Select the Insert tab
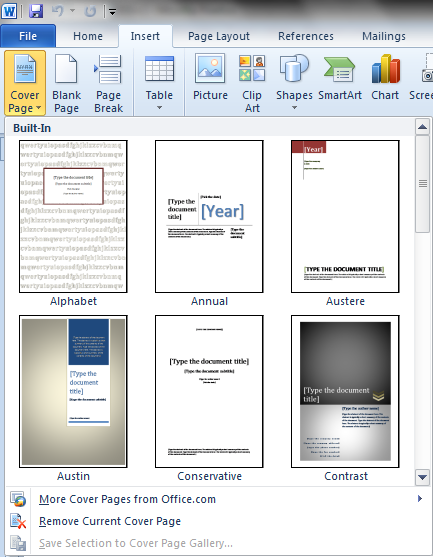 (x=145, y=36)
